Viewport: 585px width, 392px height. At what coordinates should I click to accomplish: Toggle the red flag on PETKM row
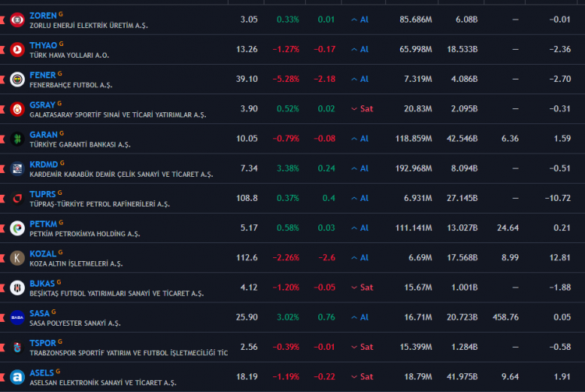[x=2, y=228]
